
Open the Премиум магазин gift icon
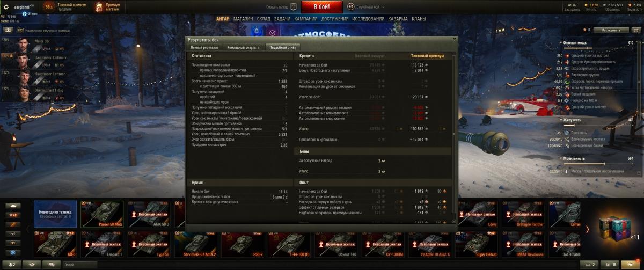tap(100, 7)
